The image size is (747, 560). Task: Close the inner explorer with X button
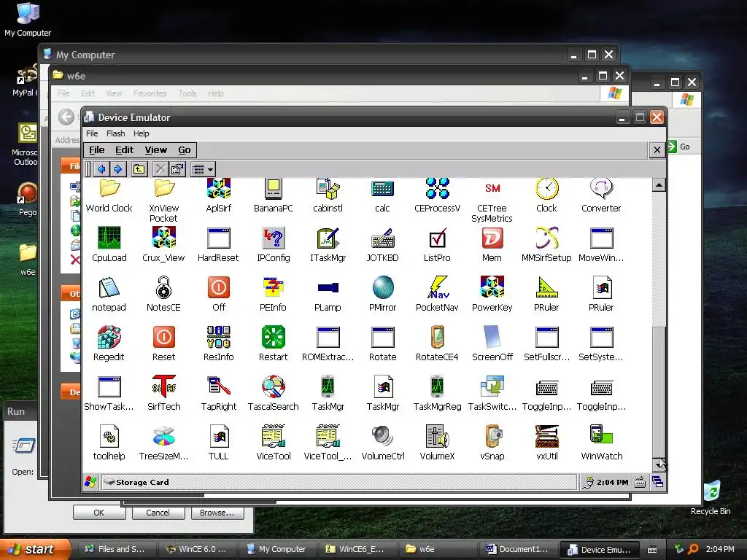pyautogui.click(x=657, y=150)
